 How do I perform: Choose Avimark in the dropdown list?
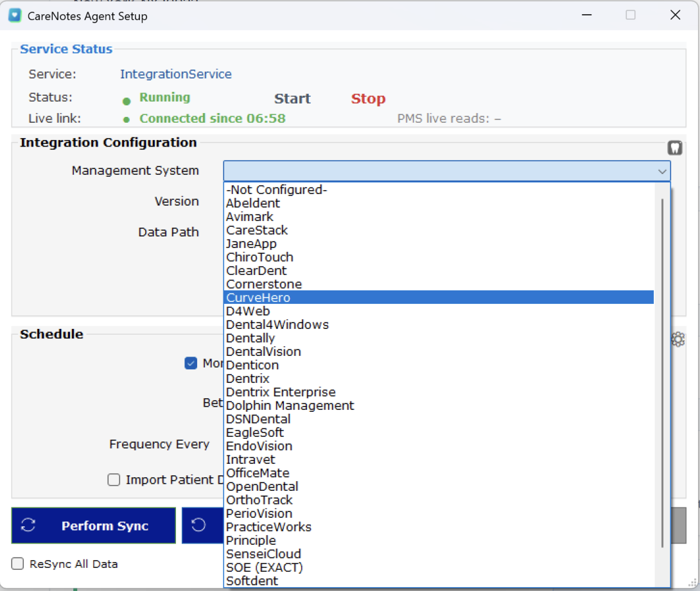[x=439, y=216]
